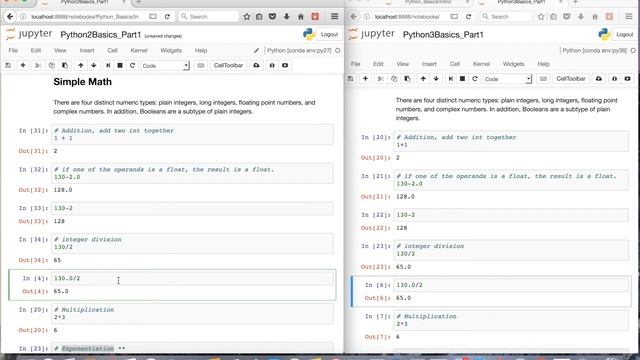This screenshot has width=640, height=360.
Task: Copy selected cell in the Python3 notebook
Action: click(394, 79)
